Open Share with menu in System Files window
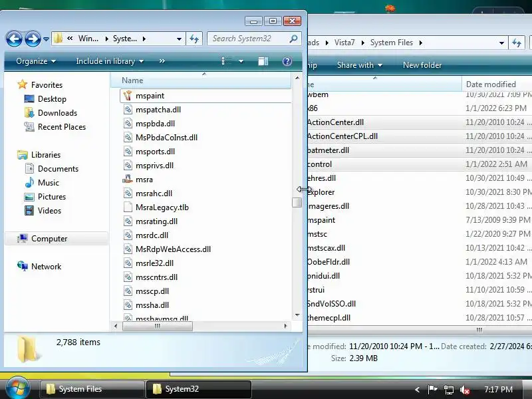532x399 pixels. tap(359, 65)
